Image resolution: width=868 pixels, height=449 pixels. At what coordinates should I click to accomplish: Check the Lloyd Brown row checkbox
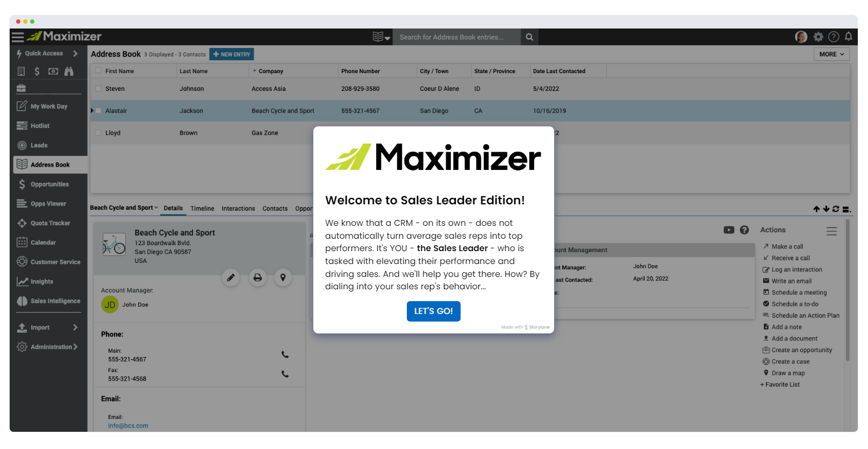98,132
